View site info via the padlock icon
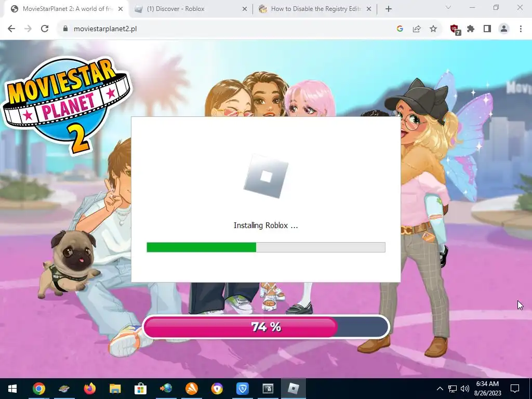 65,29
